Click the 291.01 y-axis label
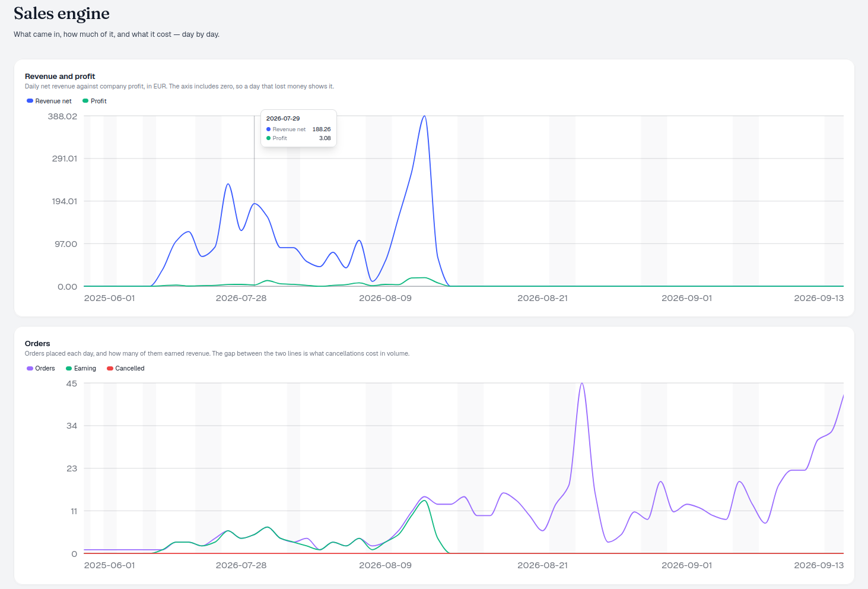Screen dimensions: 868x589 [x=64, y=159]
